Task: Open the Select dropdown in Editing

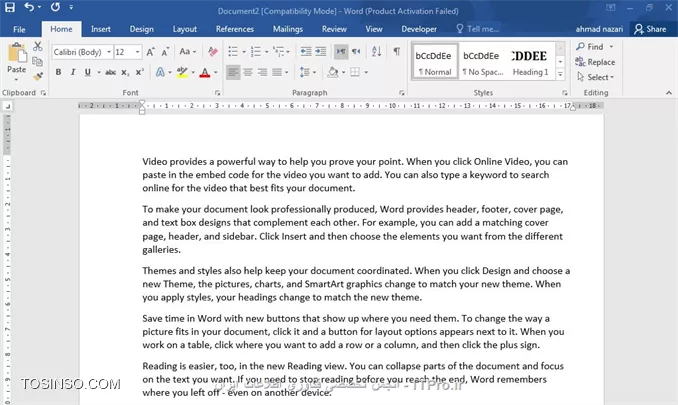Action: (x=595, y=77)
